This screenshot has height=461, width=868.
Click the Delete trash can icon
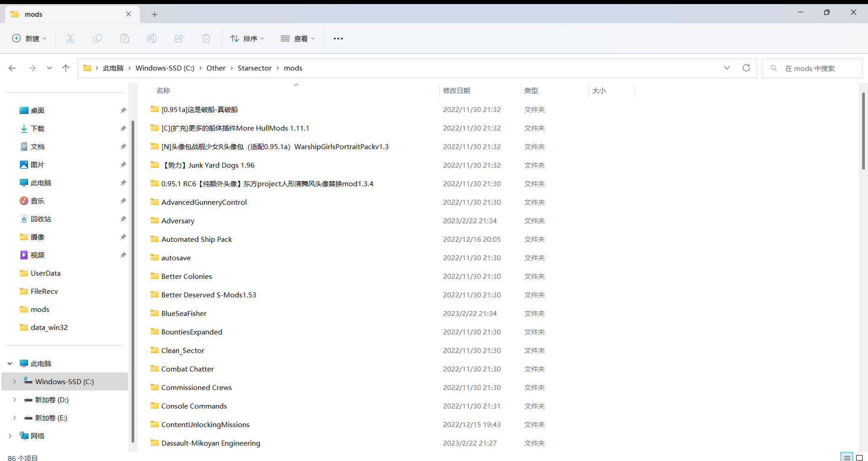coord(206,39)
